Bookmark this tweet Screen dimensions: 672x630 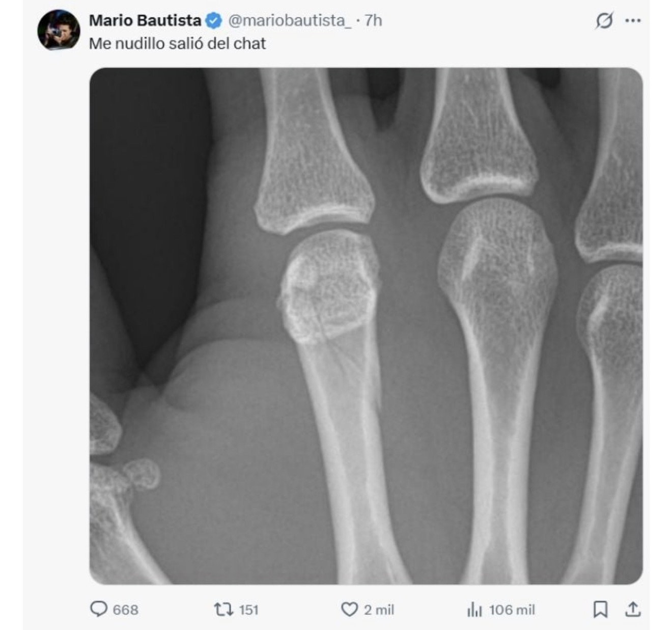pos(601,609)
